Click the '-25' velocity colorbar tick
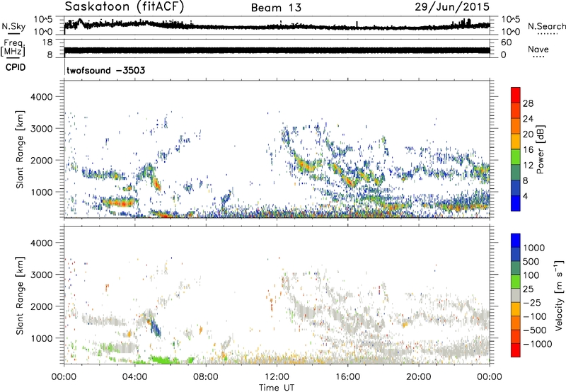The image size is (566, 392). [532, 302]
